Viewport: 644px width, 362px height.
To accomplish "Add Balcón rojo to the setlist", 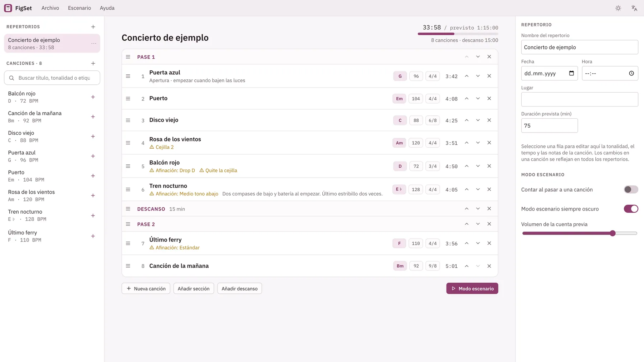I will pyautogui.click(x=93, y=97).
